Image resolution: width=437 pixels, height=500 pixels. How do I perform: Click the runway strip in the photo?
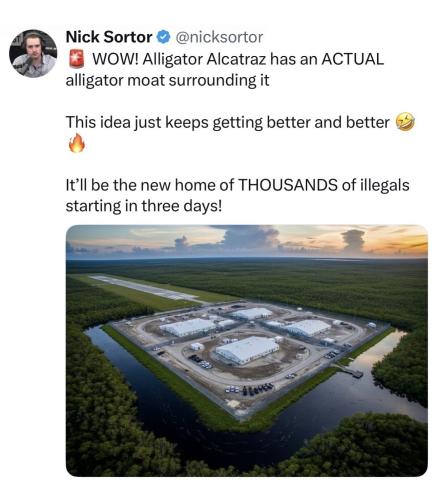pos(147,288)
